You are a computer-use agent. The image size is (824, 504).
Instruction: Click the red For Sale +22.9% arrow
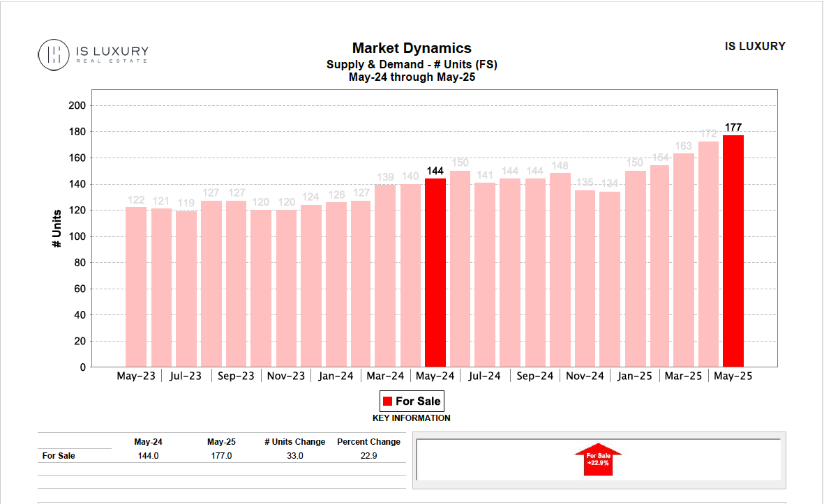click(598, 459)
